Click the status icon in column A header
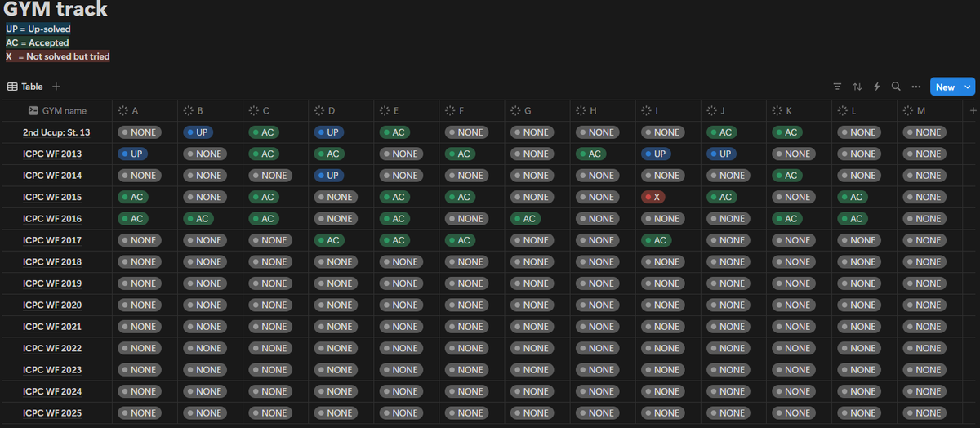This screenshot has width=980, height=428. point(123,110)
